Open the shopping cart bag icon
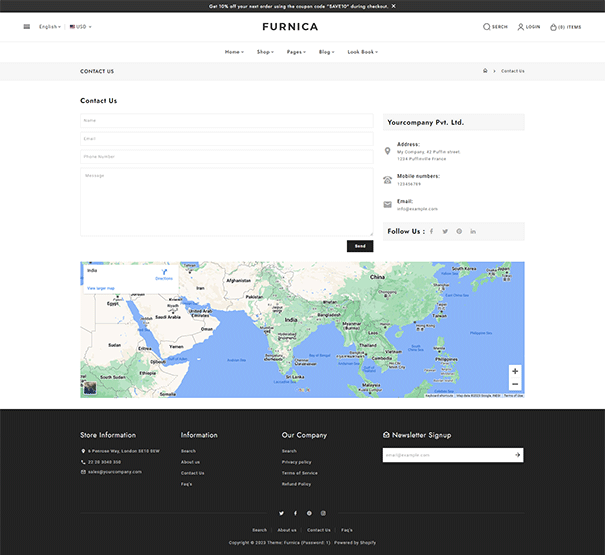Viewport: 605px width, 555px height. pos(553,27)
